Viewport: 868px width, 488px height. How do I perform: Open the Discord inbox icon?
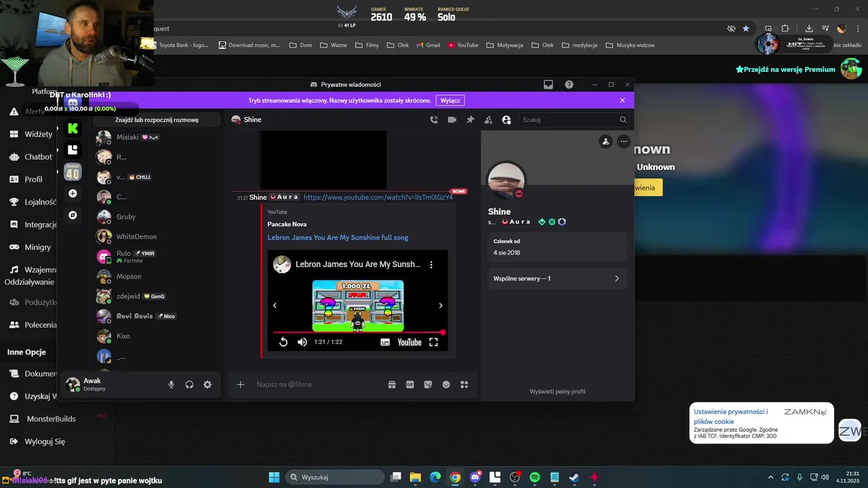point(549,85)
